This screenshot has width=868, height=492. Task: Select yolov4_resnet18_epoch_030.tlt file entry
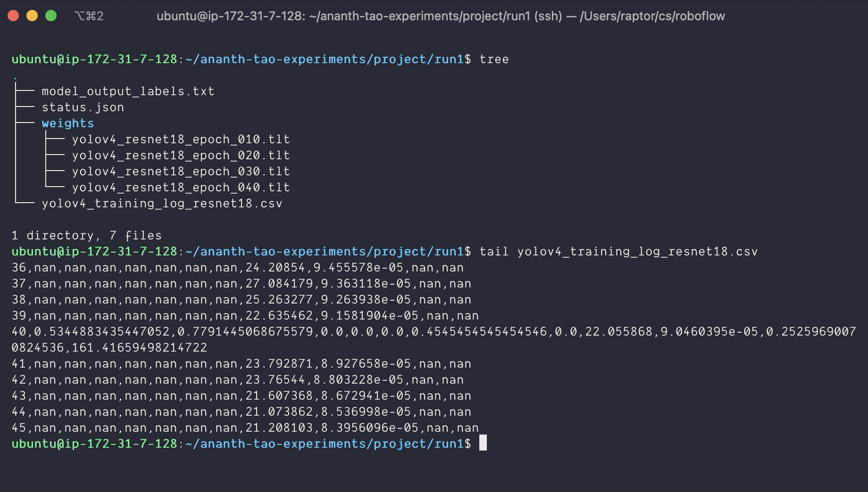[181, 172]
